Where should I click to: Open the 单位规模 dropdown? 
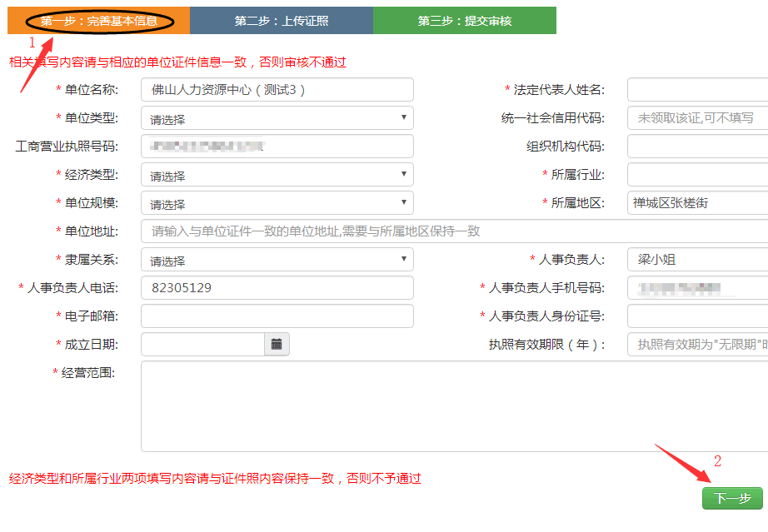(277, 203)
